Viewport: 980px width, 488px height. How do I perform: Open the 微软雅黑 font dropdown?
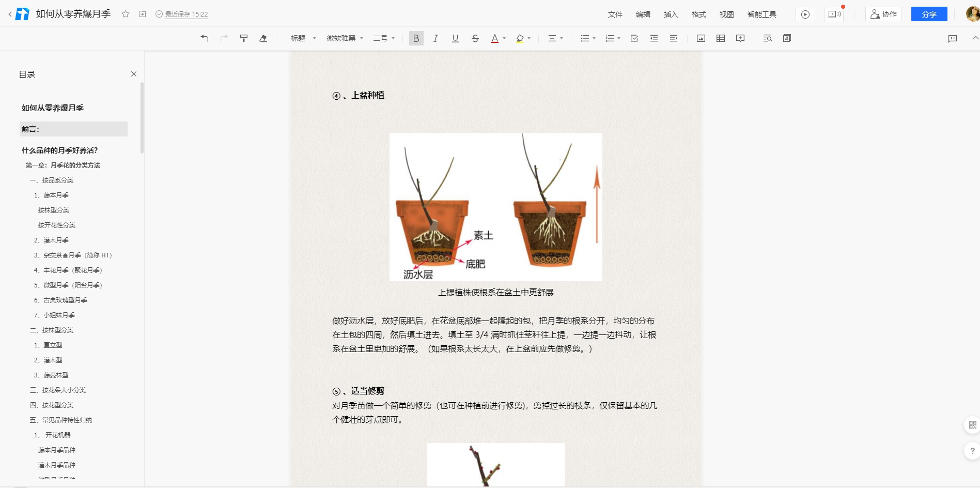[x=345, y=38]
